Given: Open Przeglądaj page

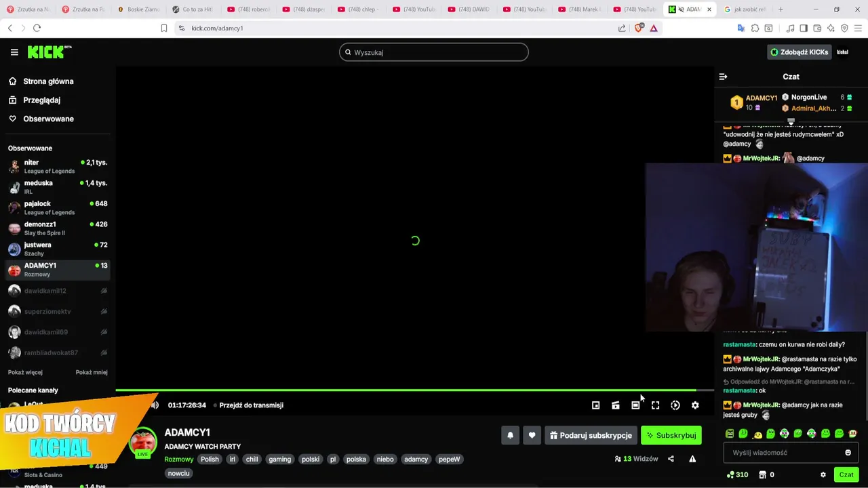Looking at the screenshot, I should [34, 100].
